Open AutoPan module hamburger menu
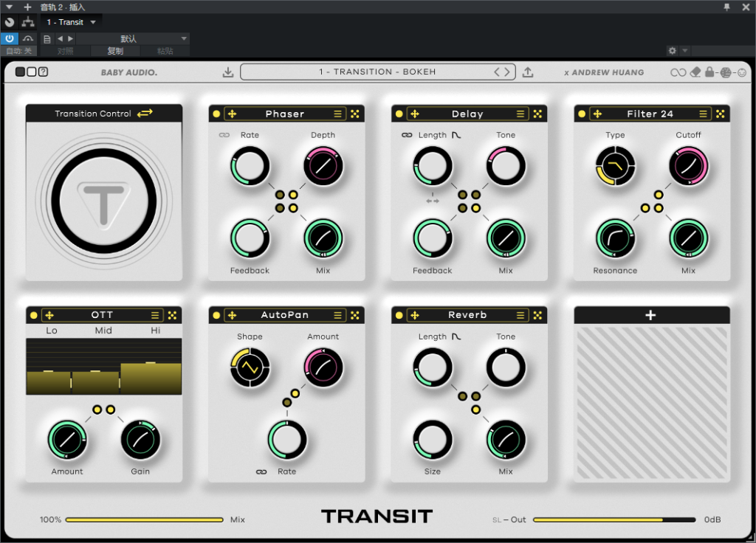This screenshot has width=756, height=543. click(337, 315)
